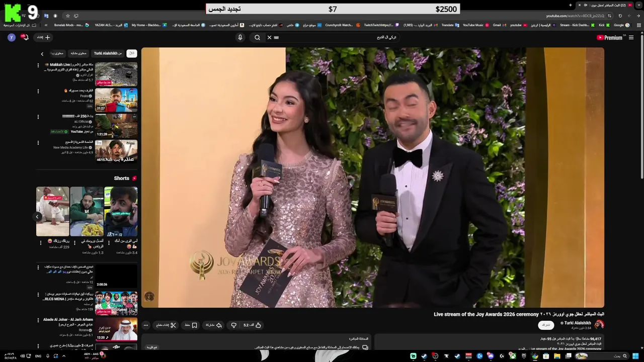Image resolution: width=644 pixels, height=362 pixels.
Task: Open the Translate bookmark
Action: click(450, 25)
